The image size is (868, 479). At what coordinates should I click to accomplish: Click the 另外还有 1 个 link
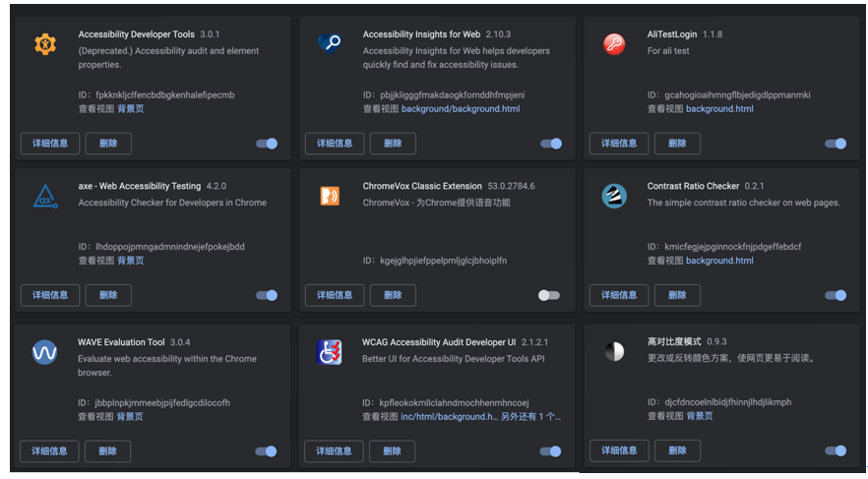point(530,416)
